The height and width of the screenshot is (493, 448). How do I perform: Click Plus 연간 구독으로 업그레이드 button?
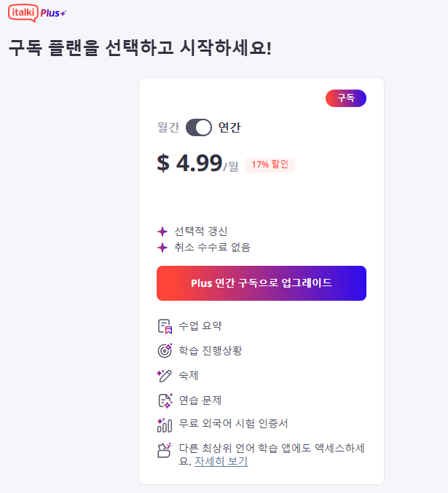tap(262, 283)
